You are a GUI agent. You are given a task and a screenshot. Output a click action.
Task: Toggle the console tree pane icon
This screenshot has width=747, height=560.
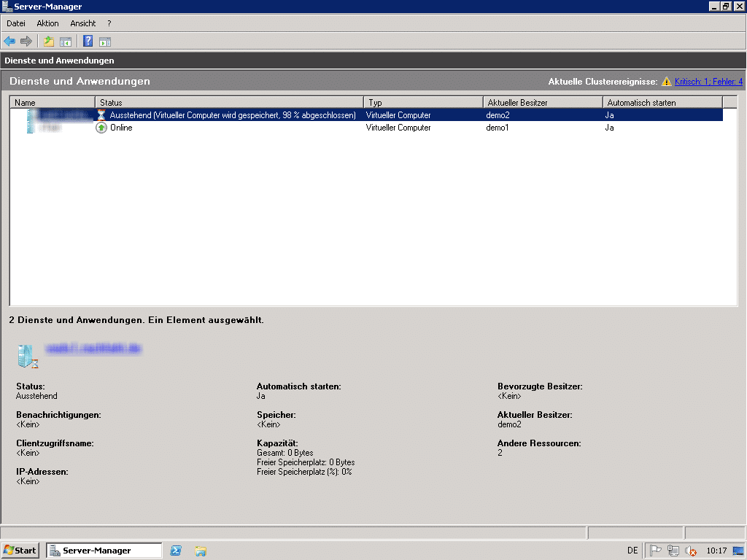(66, 42)
